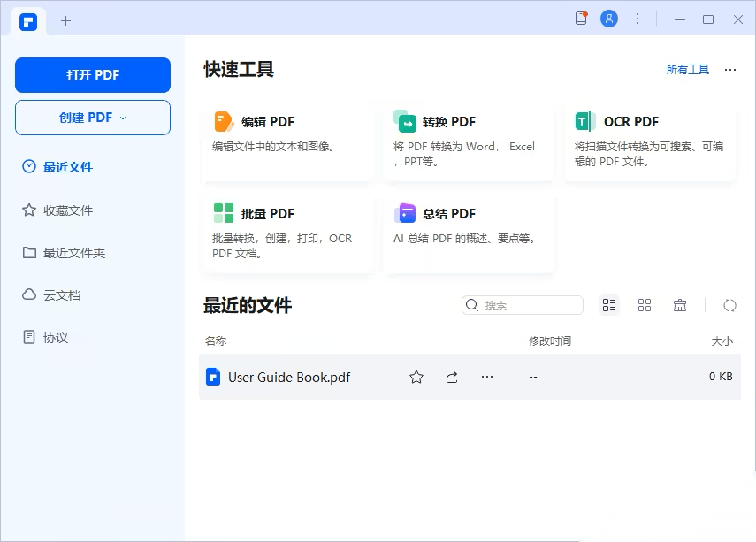Add a new tab with plus button
Screen dimensions: 756x542
[65, 20]
